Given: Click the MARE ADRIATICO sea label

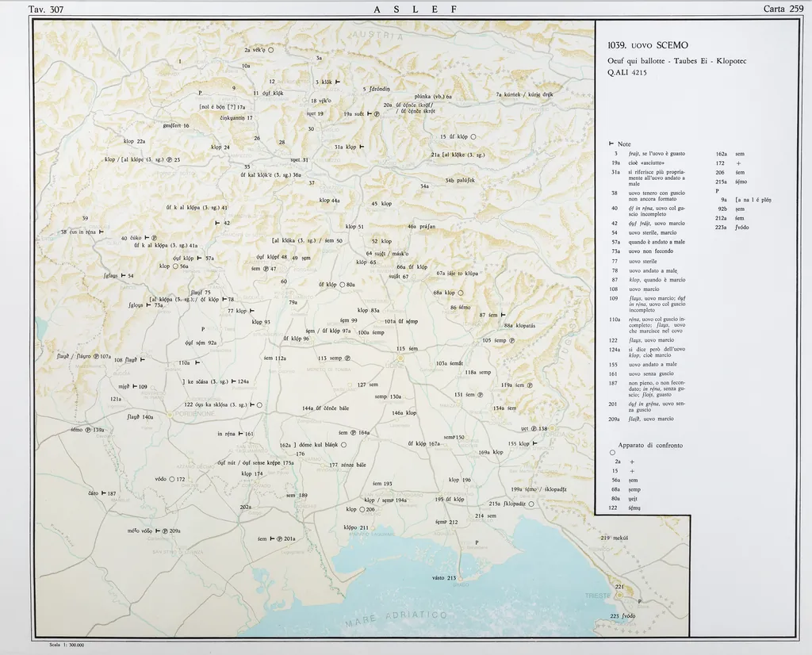Looking at the screenshot, I should [x=396, y=618].
